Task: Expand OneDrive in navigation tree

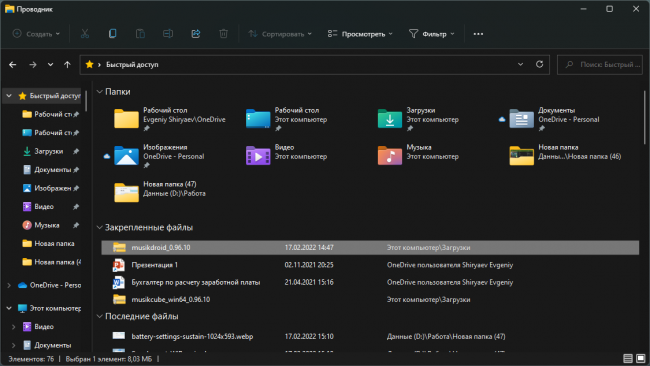Action: pos(9,285)
